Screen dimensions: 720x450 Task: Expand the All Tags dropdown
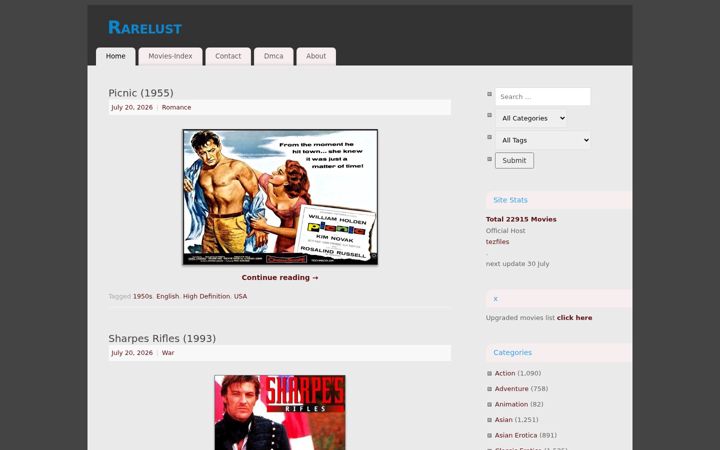(543, 140)
